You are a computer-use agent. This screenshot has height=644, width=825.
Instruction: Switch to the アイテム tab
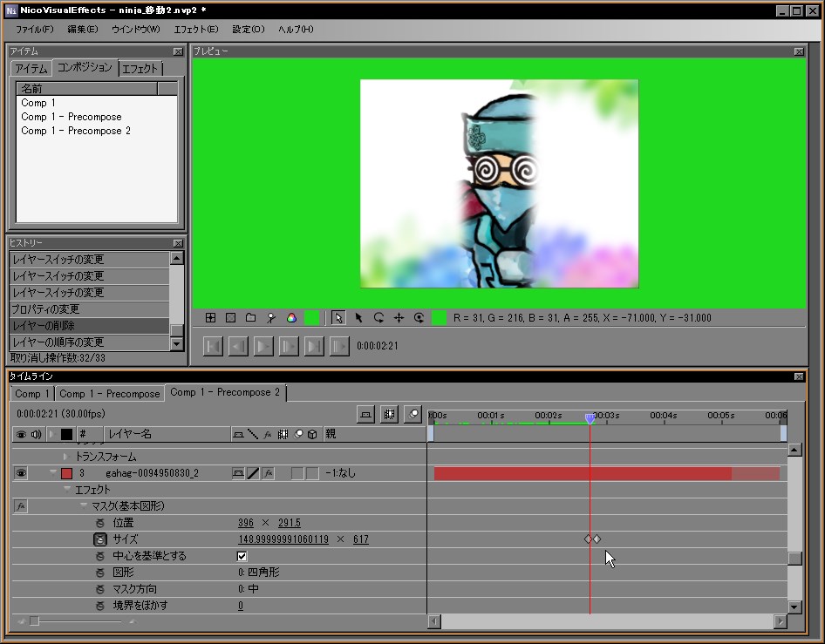click(x=31, y=68)
